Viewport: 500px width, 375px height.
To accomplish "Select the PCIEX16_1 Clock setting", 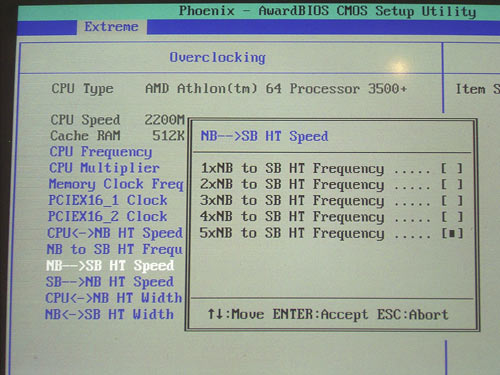I will tap(108, 200).
